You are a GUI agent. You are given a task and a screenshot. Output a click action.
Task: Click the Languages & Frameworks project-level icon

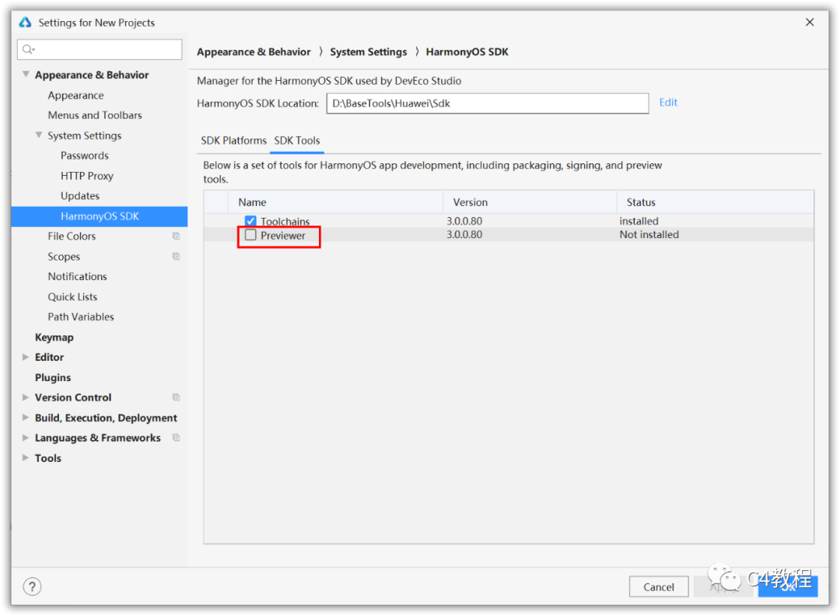coord(176,438)
